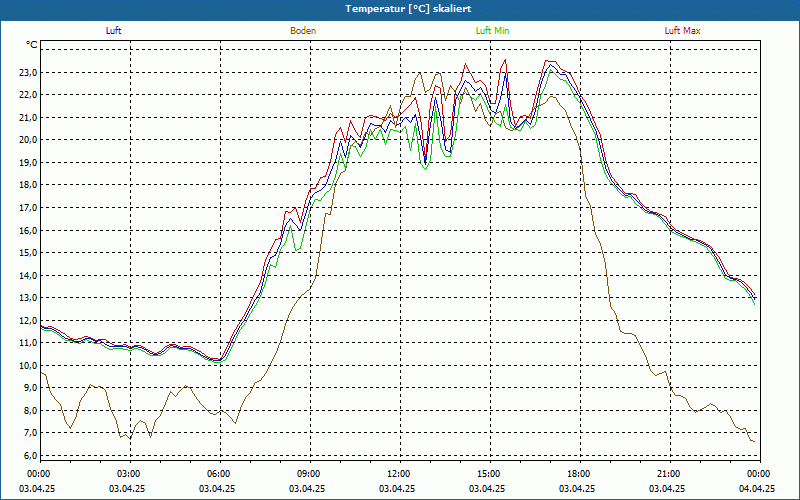Click the '18:00' time axis label
This screenshot has width=800, height=500.
tap(580, 474)
